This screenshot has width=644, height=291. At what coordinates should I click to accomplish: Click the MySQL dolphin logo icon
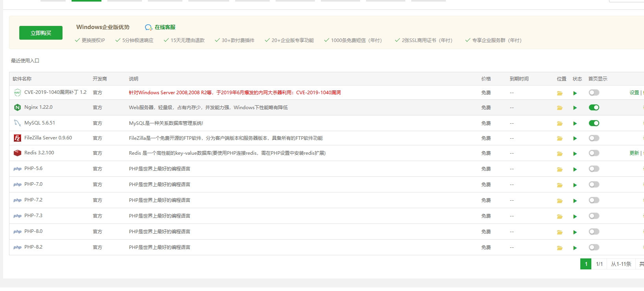pyautogui.click(x=17, y=123)
